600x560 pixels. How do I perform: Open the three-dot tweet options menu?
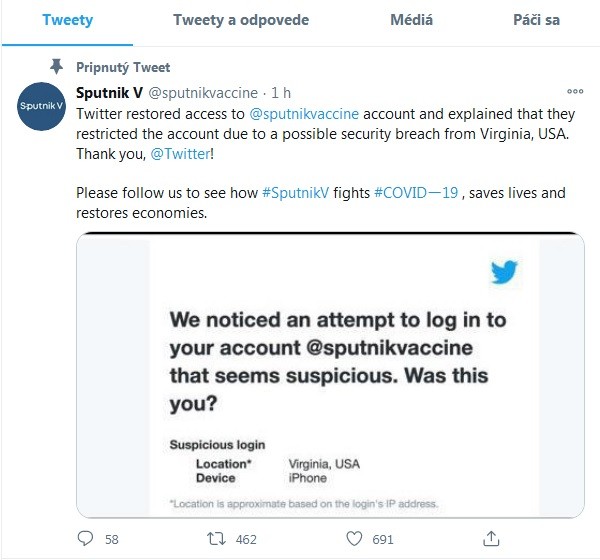(575, 91)
